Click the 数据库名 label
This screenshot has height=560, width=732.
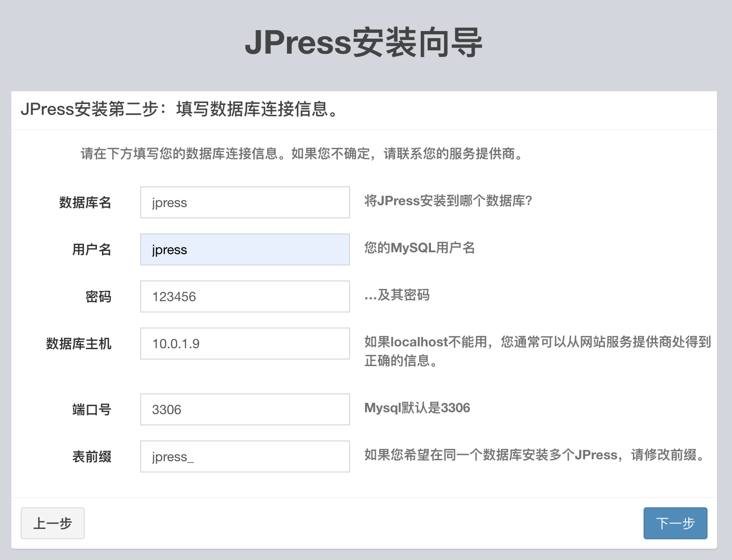pyautogui.click(x=85, y=202)
